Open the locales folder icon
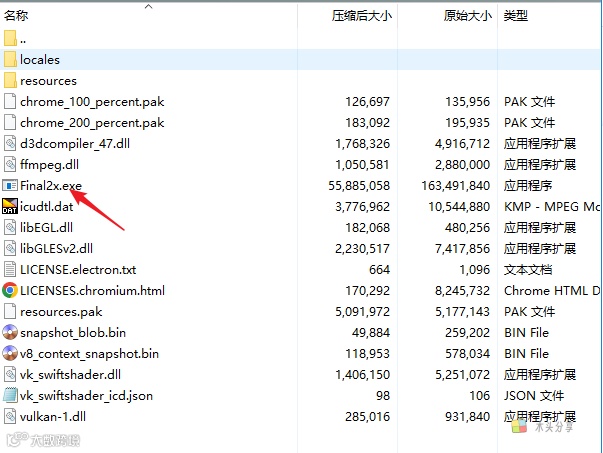The height and width of the screenshot is (453, 603). pyautogui.click(x=10, y=60)
